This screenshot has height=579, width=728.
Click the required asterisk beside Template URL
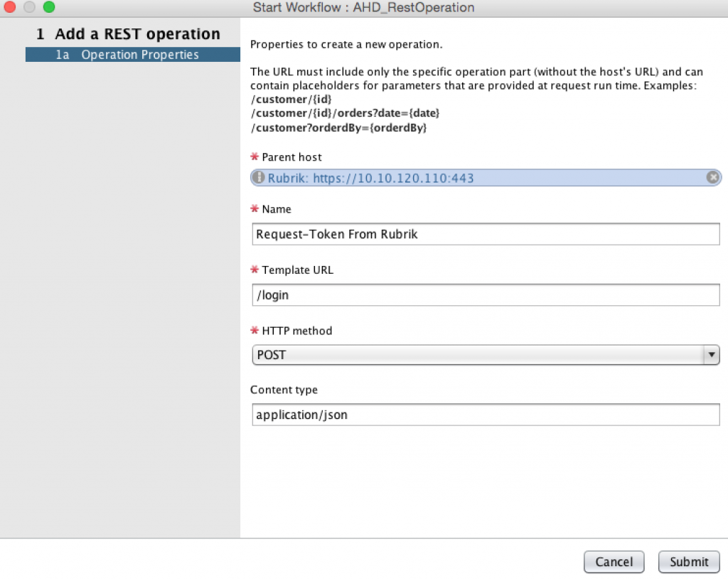pos(255,270)
